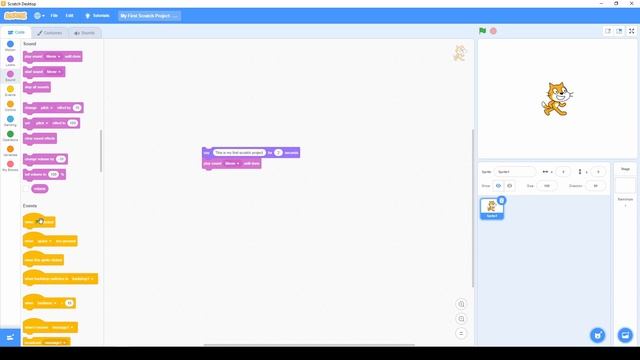Jump to the Motion block category
640x360 pixels.
(10, 46)
